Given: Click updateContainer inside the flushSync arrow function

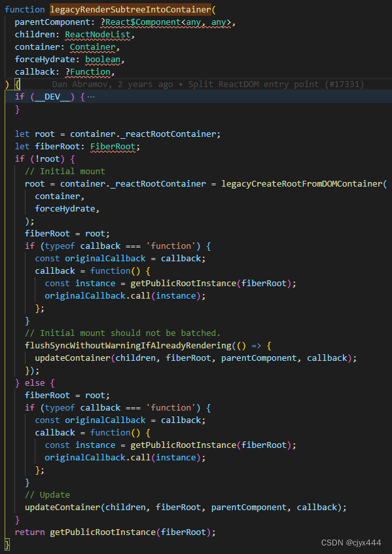Looking at the screenshot, I should pyautogui.click(x=73, y=358).
